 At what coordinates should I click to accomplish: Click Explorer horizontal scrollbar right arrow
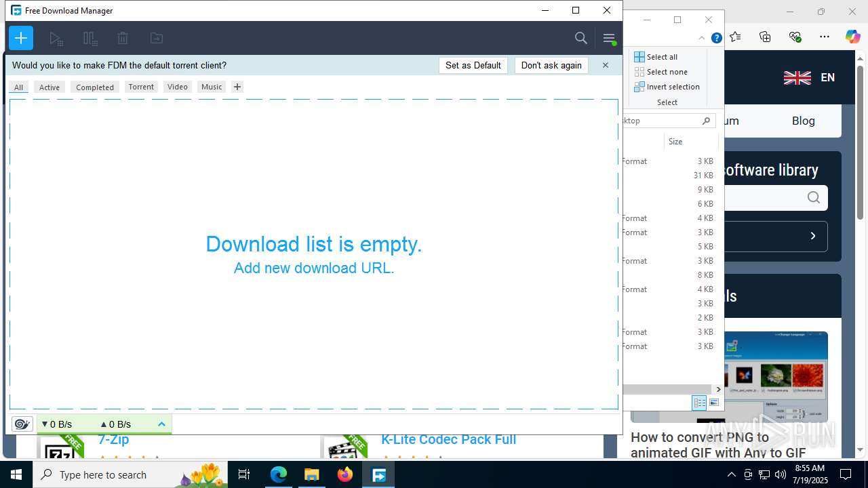tap(718, 390)
